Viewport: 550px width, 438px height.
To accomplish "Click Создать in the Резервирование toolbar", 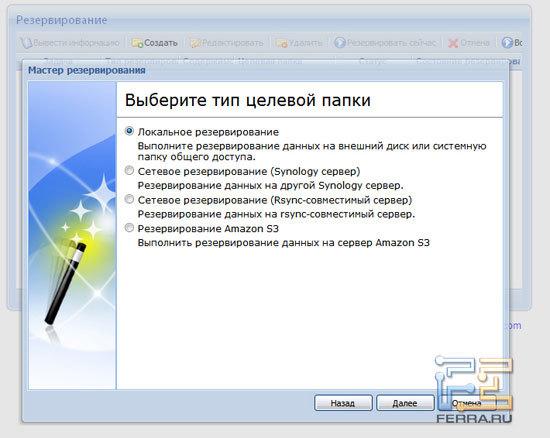I will 155,43.
